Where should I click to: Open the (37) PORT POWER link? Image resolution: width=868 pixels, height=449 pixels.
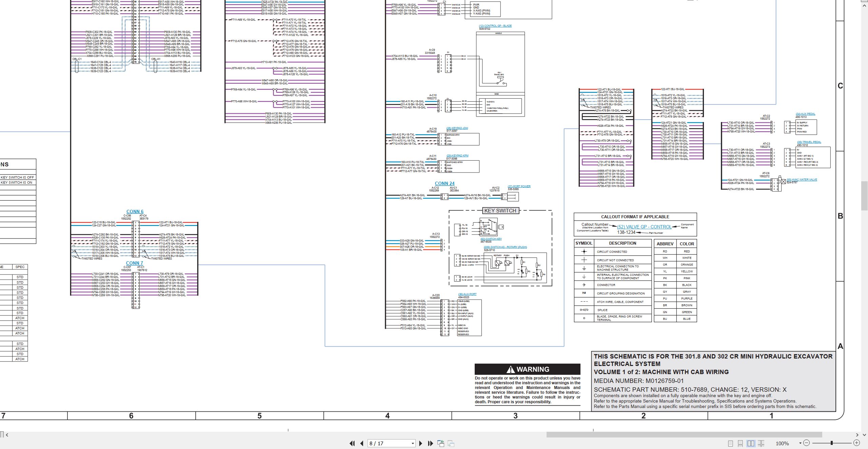(519, 186)
